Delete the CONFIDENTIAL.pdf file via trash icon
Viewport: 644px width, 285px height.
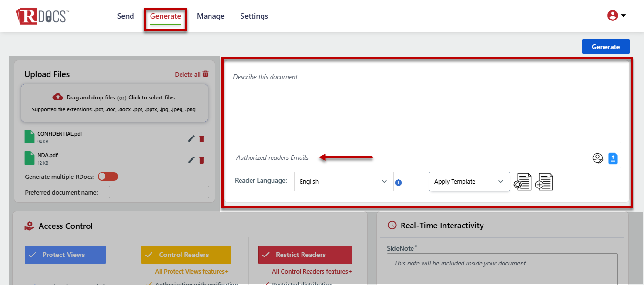[201, 139]
